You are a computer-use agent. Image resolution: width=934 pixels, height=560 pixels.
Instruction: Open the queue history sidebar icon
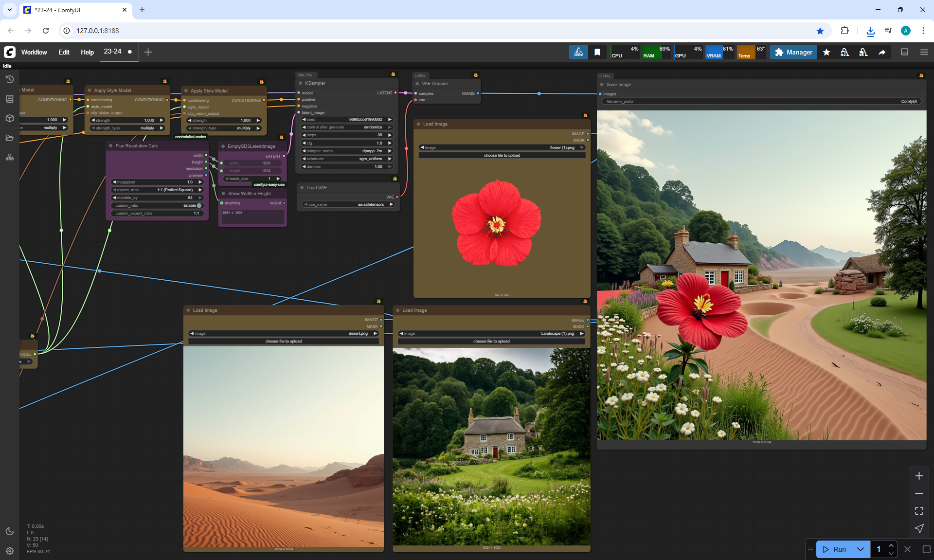coord(9,79)
